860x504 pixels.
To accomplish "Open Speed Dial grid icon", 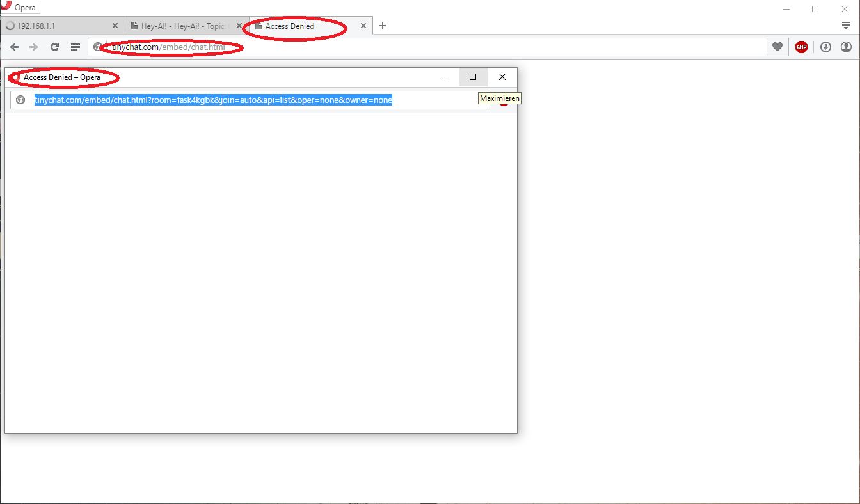I will [x=75, y=47].
